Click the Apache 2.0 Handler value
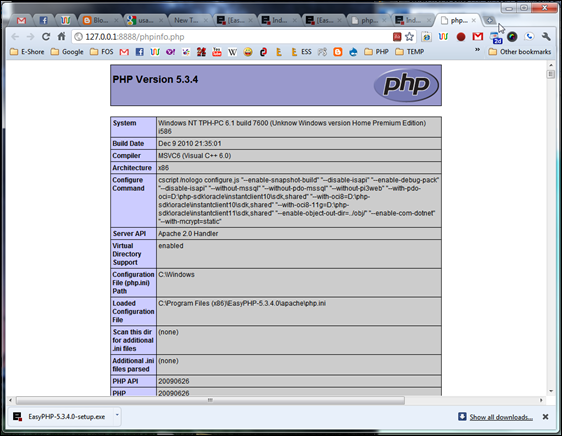562x436 pixels. click(x=188, y=233)
